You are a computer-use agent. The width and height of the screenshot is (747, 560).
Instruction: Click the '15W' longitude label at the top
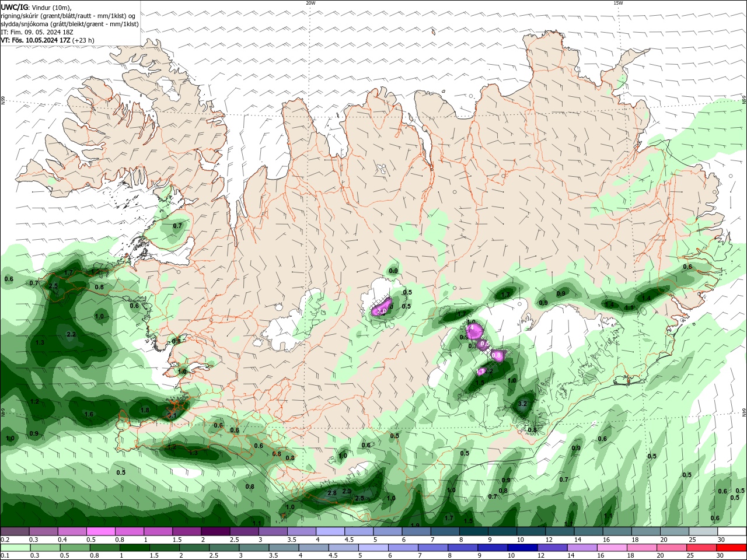pyautogui.click(x=618, y=3)
